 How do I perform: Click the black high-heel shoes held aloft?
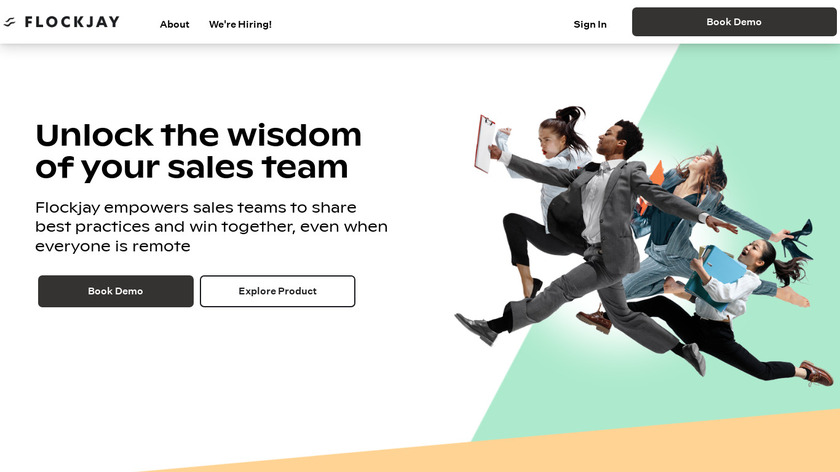(x=798, y=239)
